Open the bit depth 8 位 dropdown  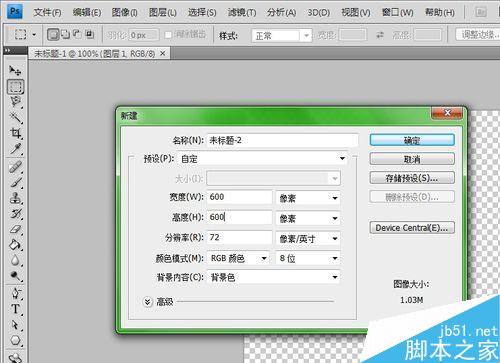308,258
